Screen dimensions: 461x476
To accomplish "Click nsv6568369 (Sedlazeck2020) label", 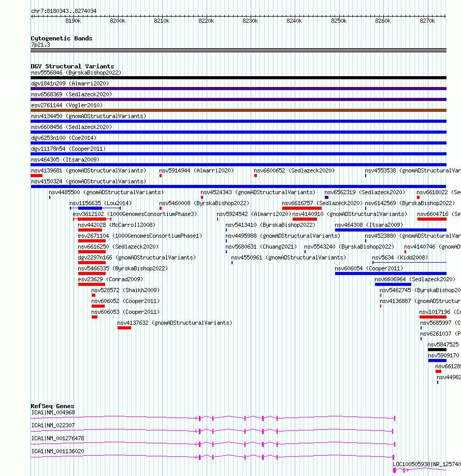I will coord(71,94).
